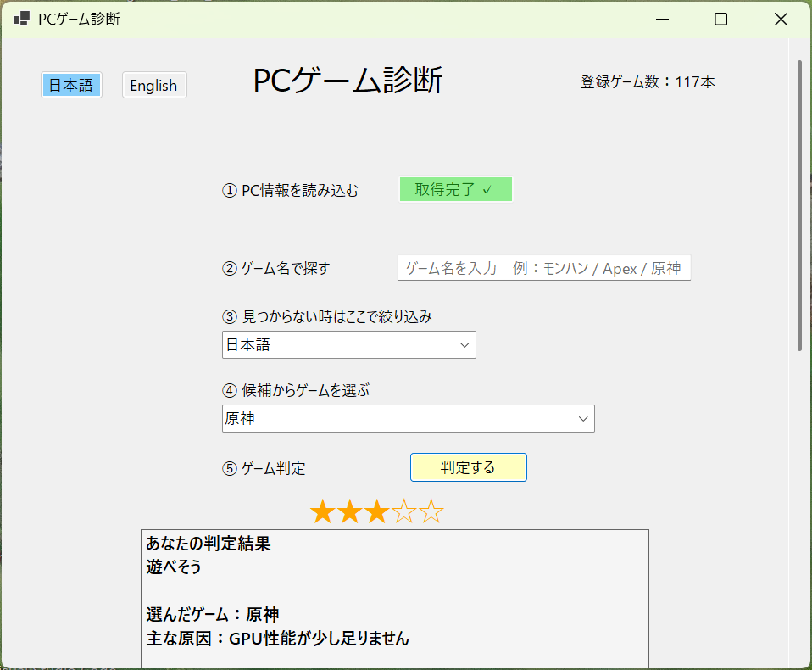812x670 pixels.
Task: Open the 原神 game selection dropdown
Action: click(408, 418)
